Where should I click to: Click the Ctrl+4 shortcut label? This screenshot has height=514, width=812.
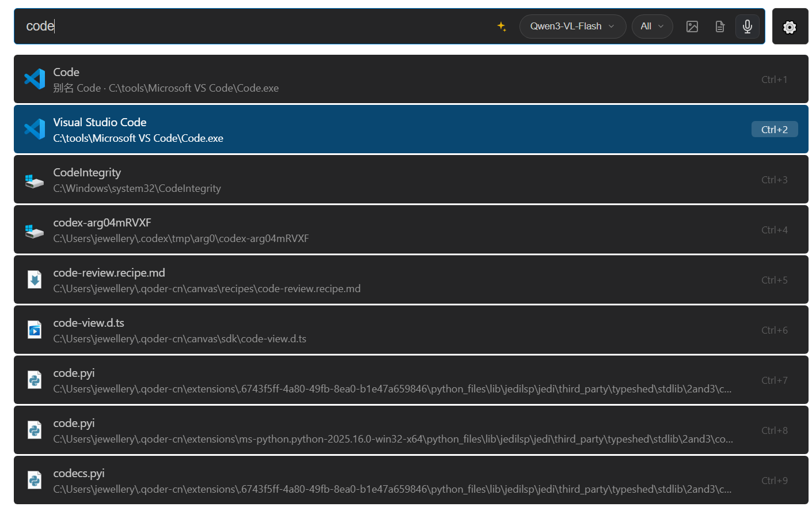[x=775, y=230]
